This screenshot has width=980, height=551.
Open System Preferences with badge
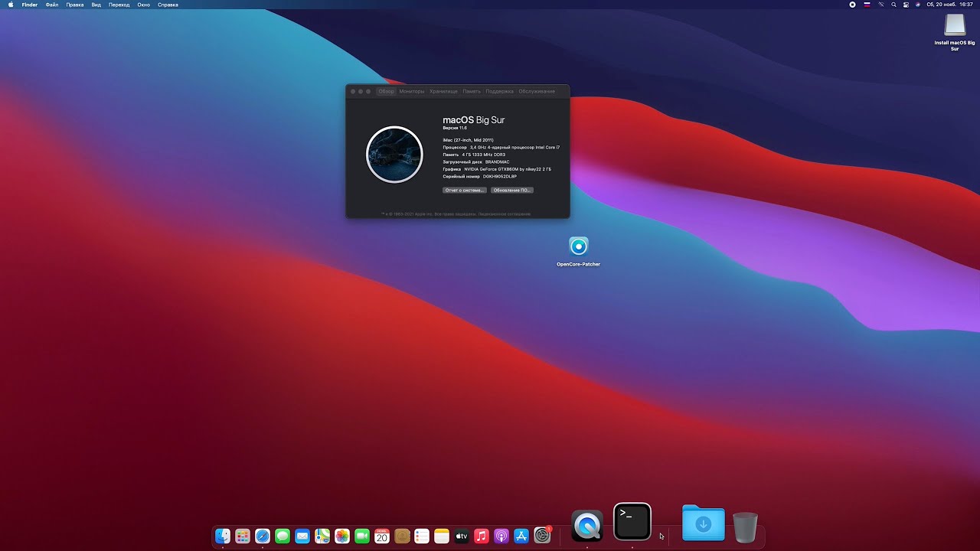click(543, 536)
